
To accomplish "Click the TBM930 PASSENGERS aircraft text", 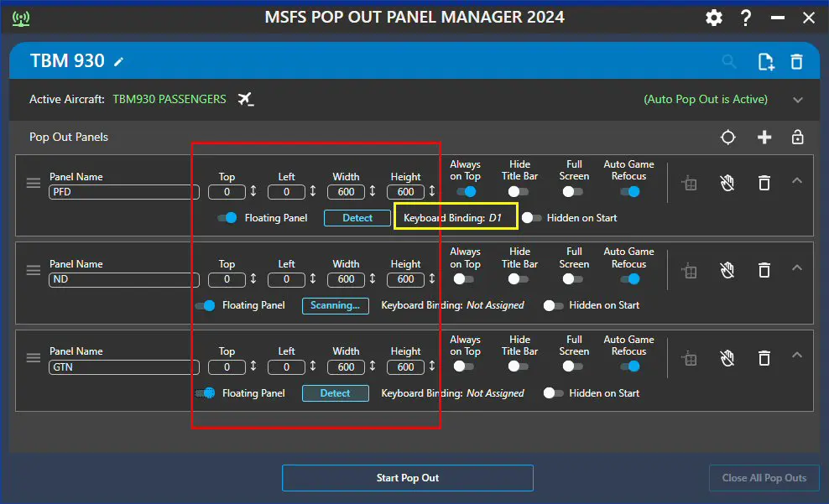I will tap(169, 99).
